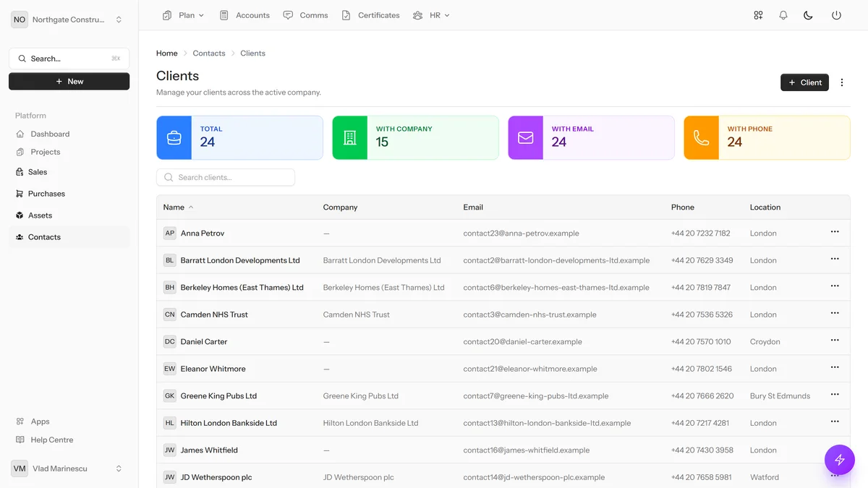The width and height of the screenshot is (868, 488).
Task: Click phone number +44 20 7570 1010
Action: [x=701, y=342]
